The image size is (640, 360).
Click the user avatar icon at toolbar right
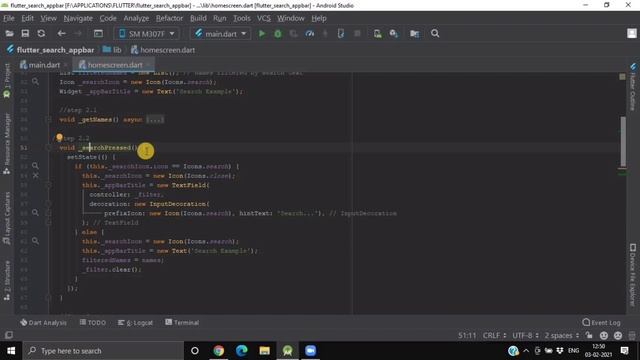point(632,33)
